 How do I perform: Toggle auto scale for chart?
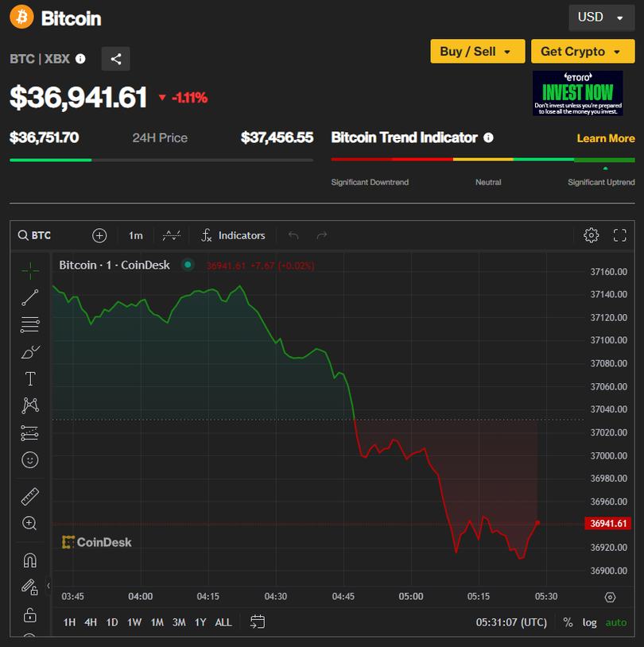pyautogui.click(x=616, y=622)
